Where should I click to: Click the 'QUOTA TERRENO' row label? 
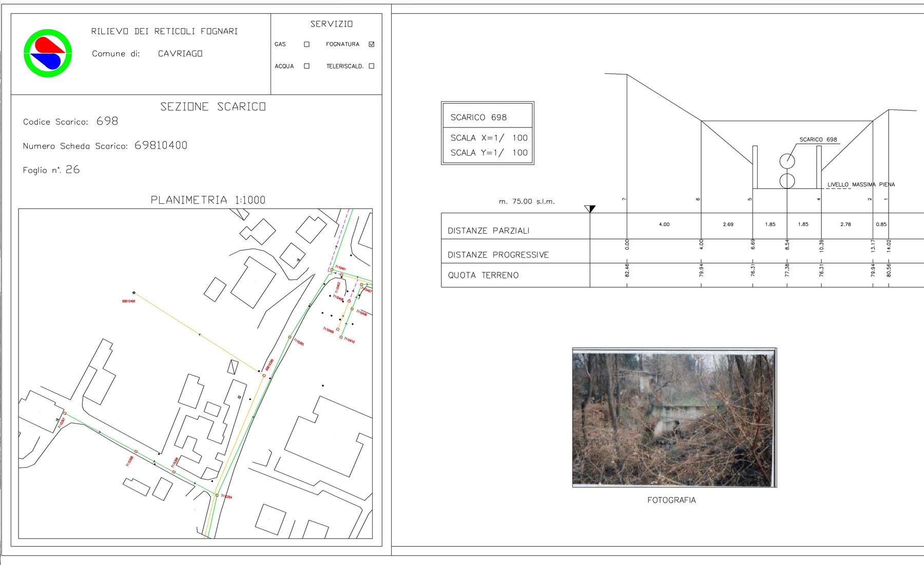click(483, 275)
